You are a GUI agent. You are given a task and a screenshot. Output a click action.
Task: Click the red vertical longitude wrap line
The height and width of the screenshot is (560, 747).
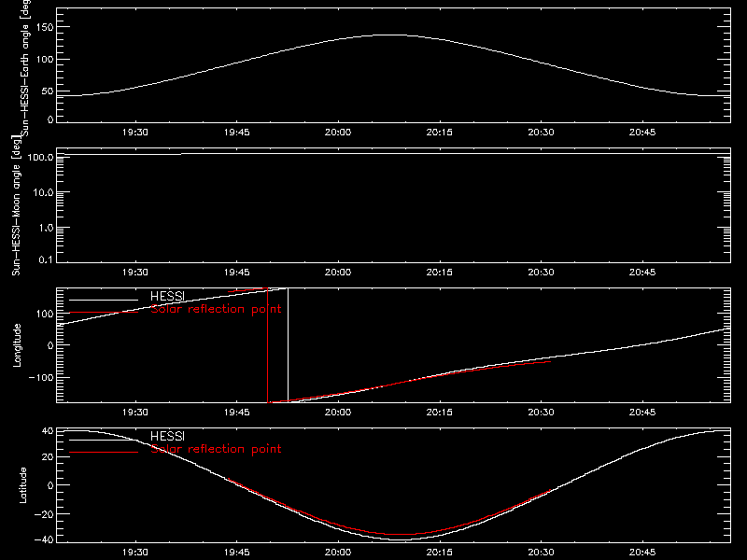pos(268,345)
